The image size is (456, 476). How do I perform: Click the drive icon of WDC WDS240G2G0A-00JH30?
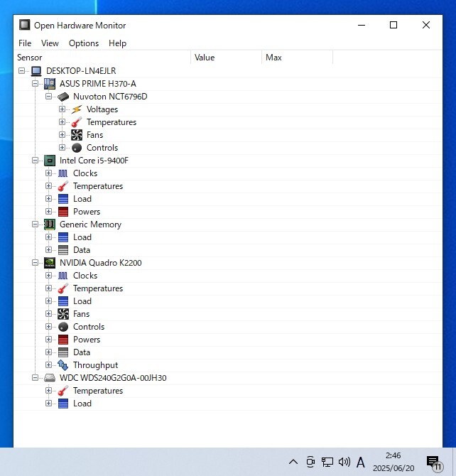50,378
